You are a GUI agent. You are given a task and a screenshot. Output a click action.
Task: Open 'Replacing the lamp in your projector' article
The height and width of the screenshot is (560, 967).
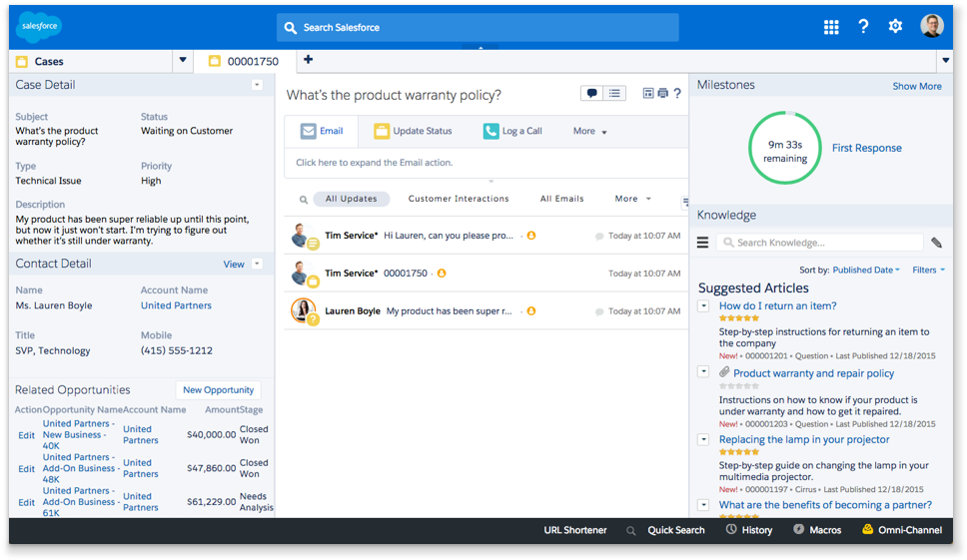point(804,439)
